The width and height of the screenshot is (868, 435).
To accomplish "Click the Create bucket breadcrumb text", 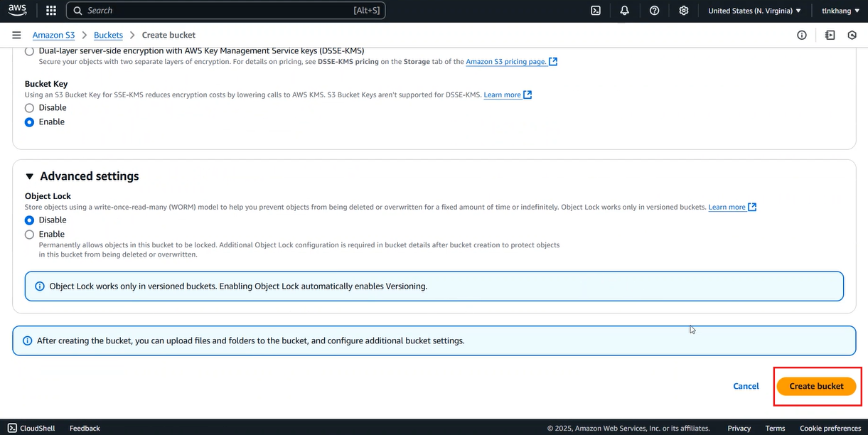I will click(168, 35).
